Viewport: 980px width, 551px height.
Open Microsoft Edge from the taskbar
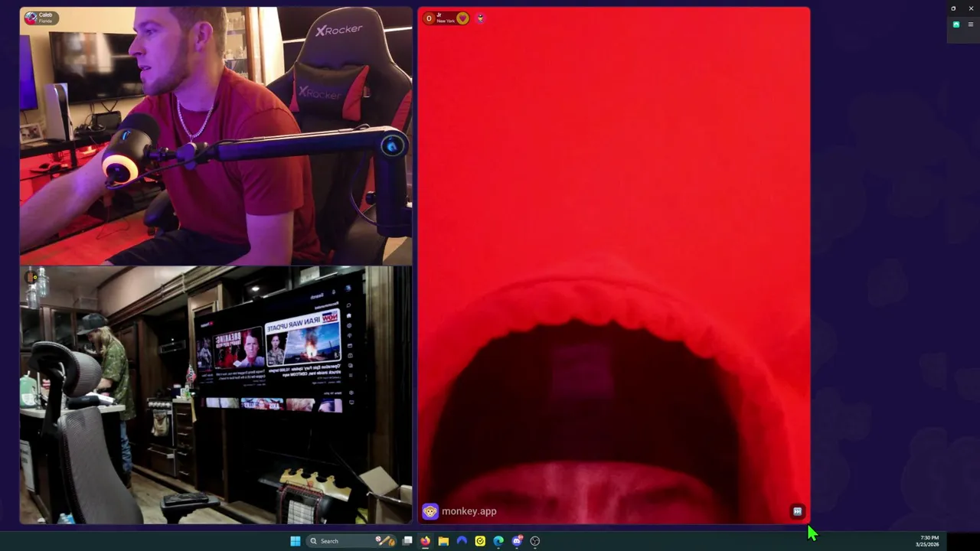pyautogui.click(x=498, y=541)
